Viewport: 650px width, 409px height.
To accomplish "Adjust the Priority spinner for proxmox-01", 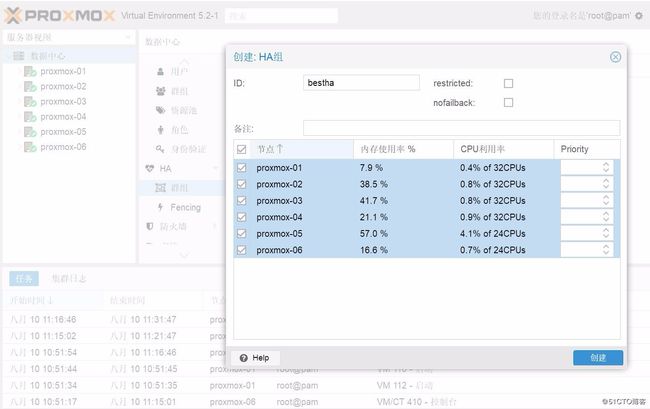I will 606,167.
